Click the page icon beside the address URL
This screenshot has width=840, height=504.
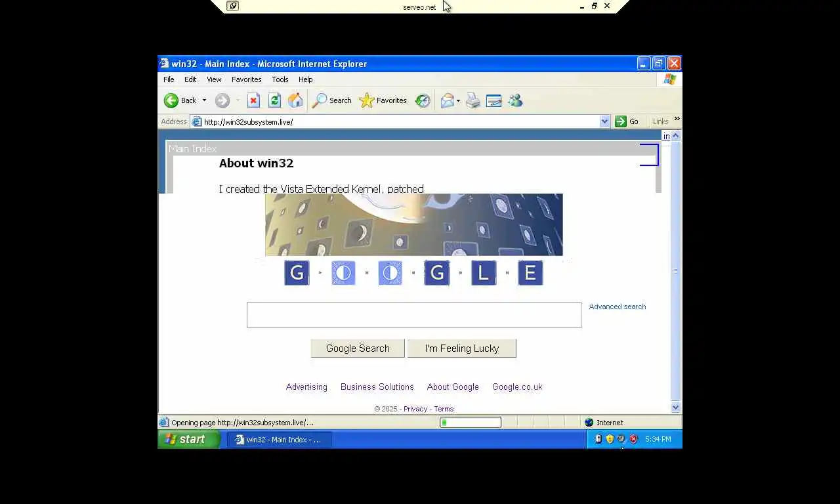coord(196,121)
